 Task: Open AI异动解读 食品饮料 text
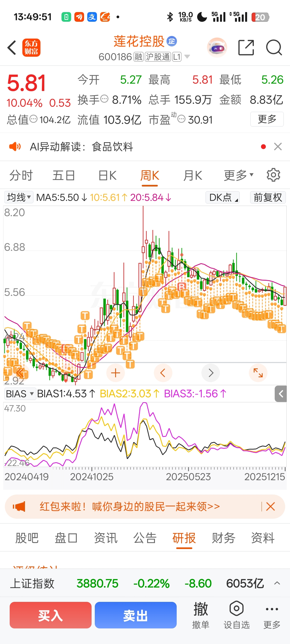(x=82, y=147)
